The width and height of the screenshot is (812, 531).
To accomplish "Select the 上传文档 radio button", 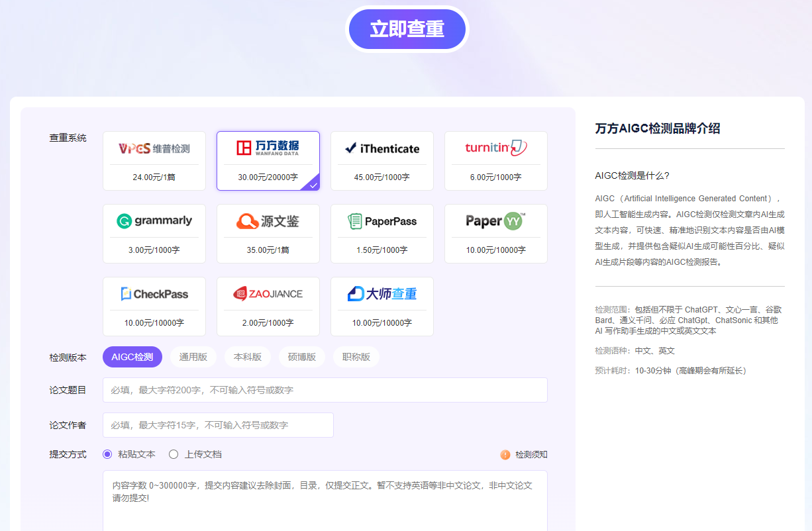I will click(174, 454).
